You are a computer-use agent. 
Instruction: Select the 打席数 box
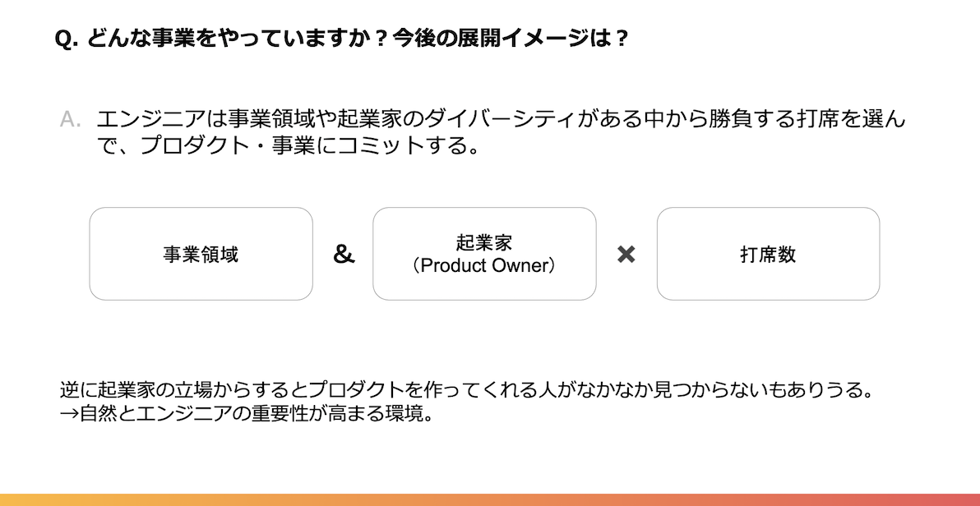pos(768,254)
